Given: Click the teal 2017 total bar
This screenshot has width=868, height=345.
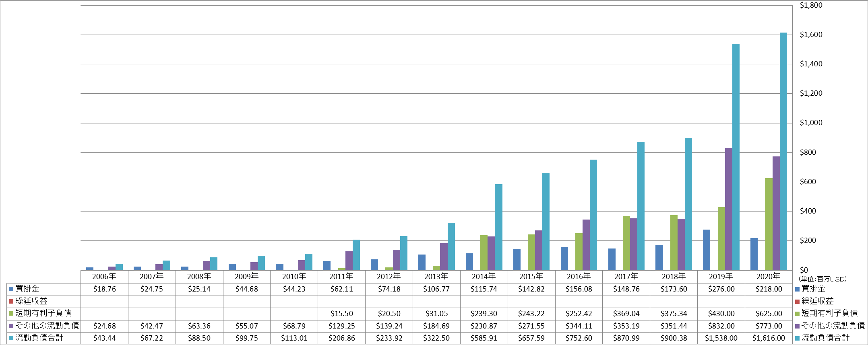Looking at the screenshot, I should tap(641, 206).
